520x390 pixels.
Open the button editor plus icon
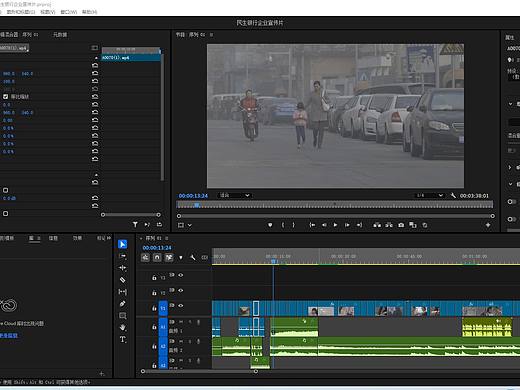coord(488,225)
